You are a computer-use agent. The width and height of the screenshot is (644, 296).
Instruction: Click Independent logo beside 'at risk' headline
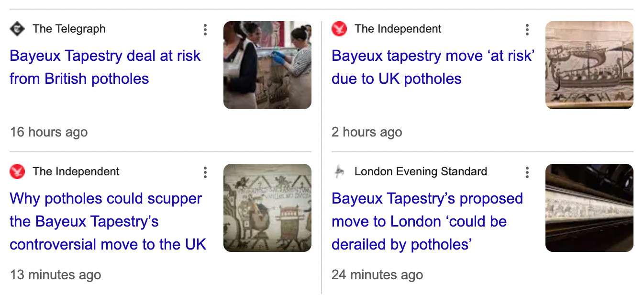click(339, 29)
